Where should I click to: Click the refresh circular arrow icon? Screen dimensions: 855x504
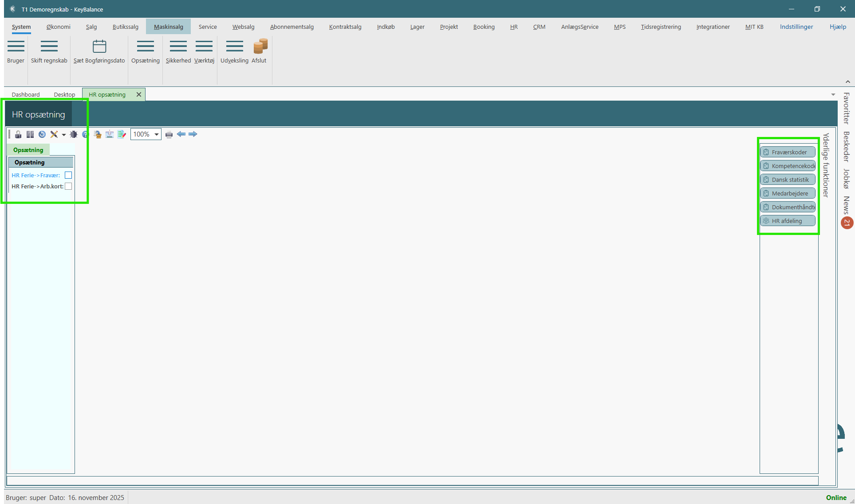pos(42,134)
